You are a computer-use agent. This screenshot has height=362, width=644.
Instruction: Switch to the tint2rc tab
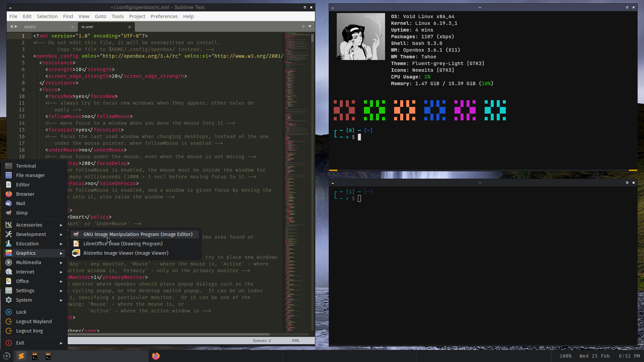pos(30,27)
